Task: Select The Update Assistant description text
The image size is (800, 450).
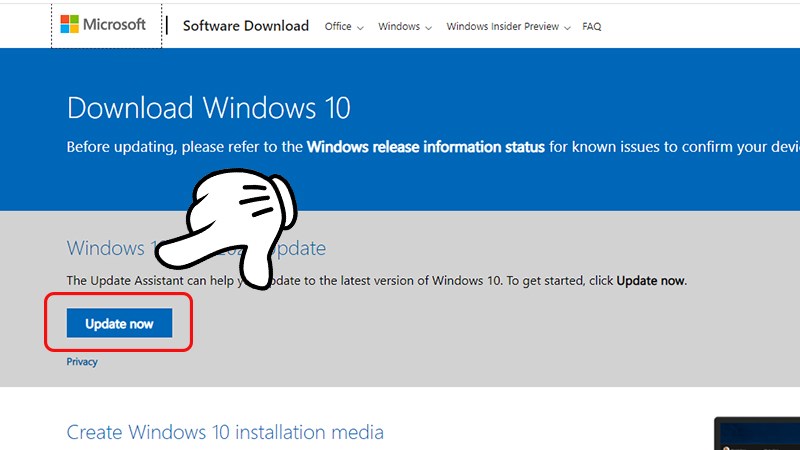Action: (377, 281)
